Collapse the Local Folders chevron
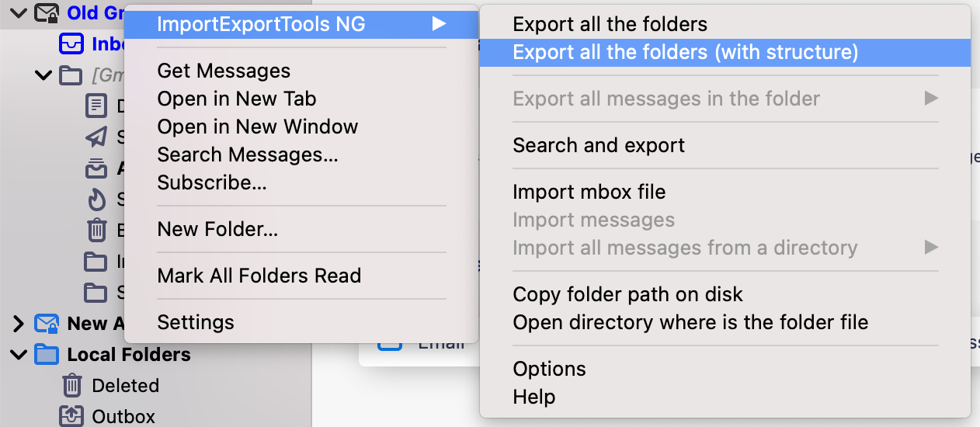 19,355
